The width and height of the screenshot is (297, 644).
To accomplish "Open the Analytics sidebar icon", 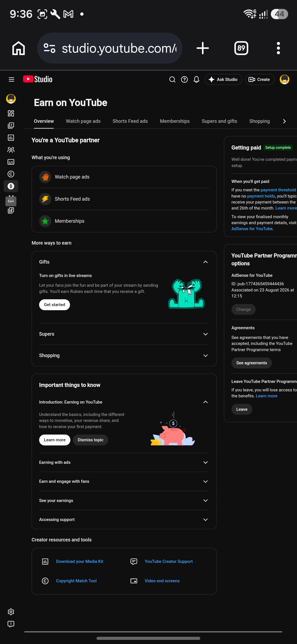I will 11,137.
